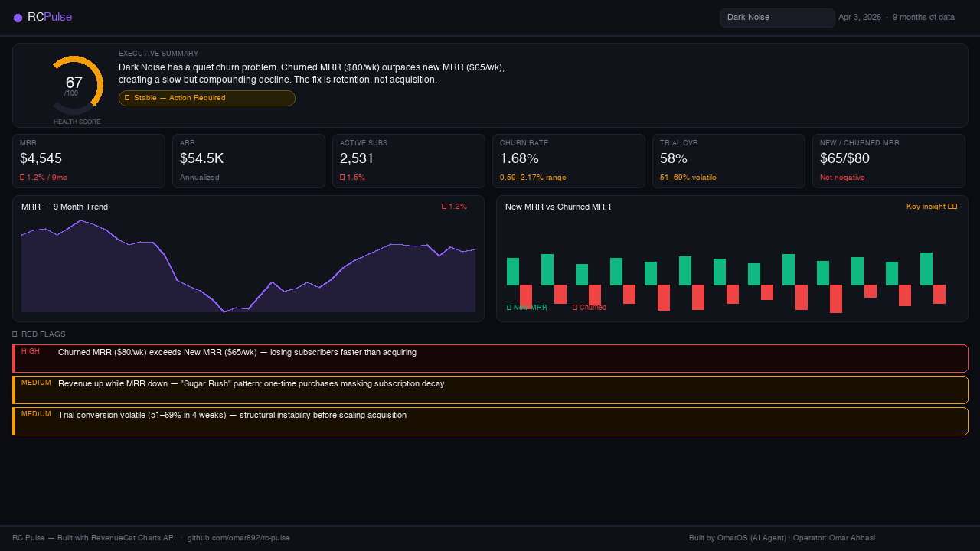Expand the Sugar Rush medium flag row
Viewport: 980px width, 551px height.
click(490, 384)
